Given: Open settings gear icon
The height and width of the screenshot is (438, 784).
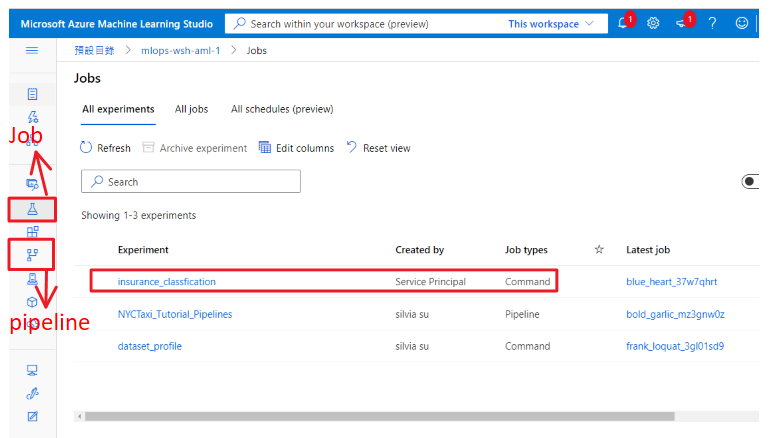Looking at the screenshot, I should (x=653, y=23).
